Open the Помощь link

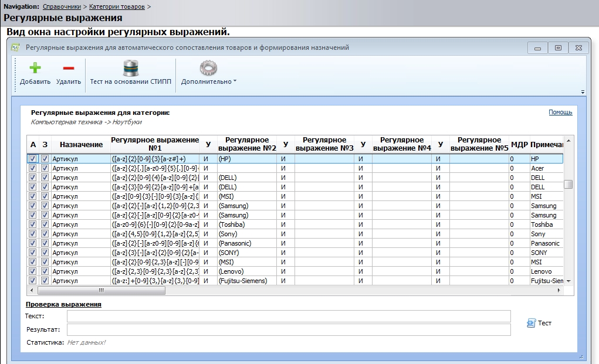pyautogui.click(x=560, y=112)
